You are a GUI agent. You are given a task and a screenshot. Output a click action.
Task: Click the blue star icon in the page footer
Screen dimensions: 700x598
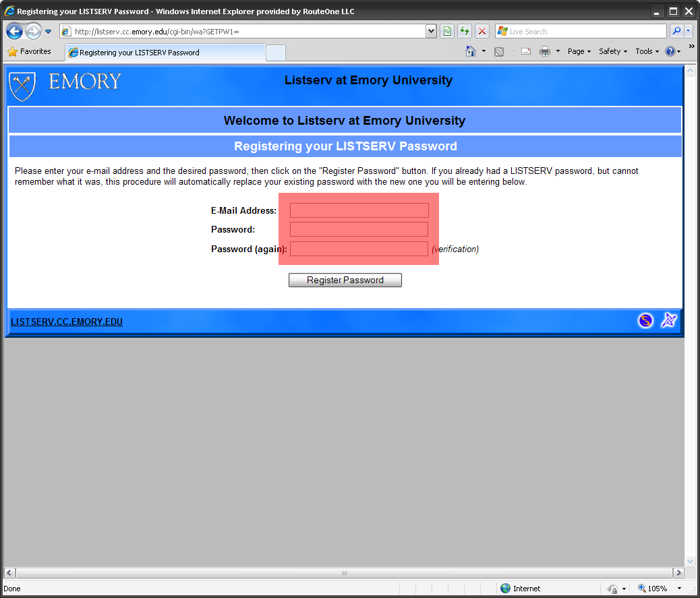(x=669, y=320)
